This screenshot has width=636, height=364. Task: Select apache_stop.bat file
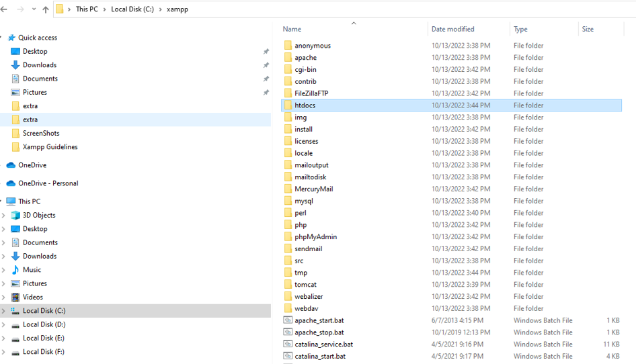319,332
